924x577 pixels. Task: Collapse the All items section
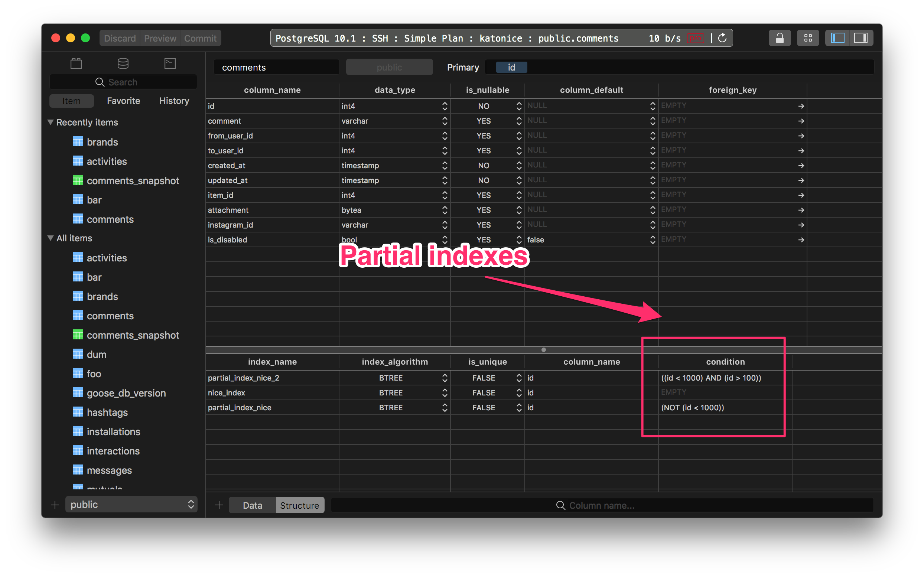pos(50,238)
